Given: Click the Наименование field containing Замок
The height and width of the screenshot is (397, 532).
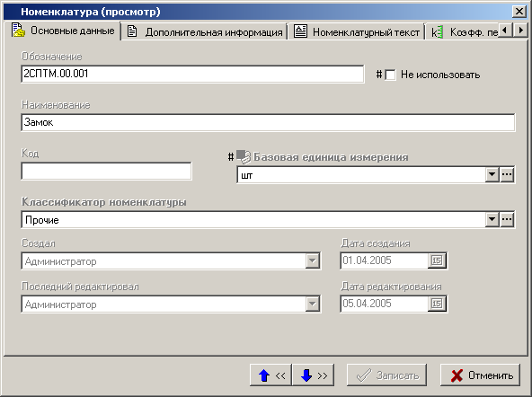Looking at the screenshot, I should (x=268, y=122).
